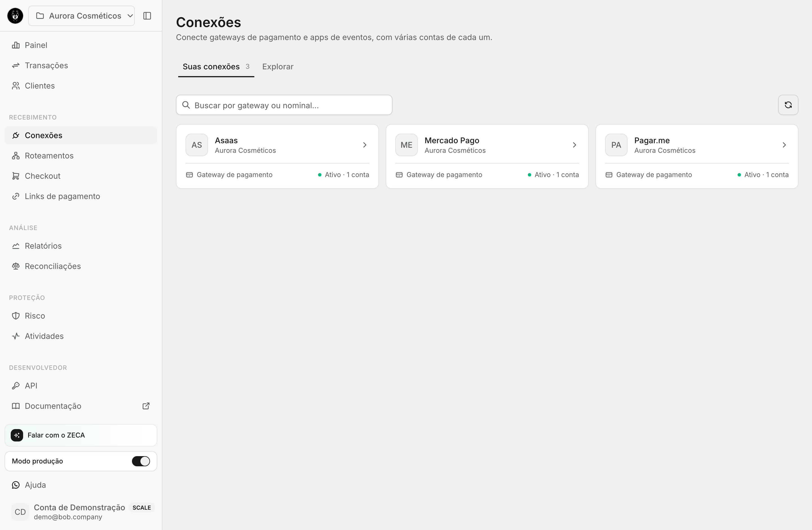This screenshot has height=530, width=812.
Task: Click the Asaas connection name
Action: click(x=226, y=140)
